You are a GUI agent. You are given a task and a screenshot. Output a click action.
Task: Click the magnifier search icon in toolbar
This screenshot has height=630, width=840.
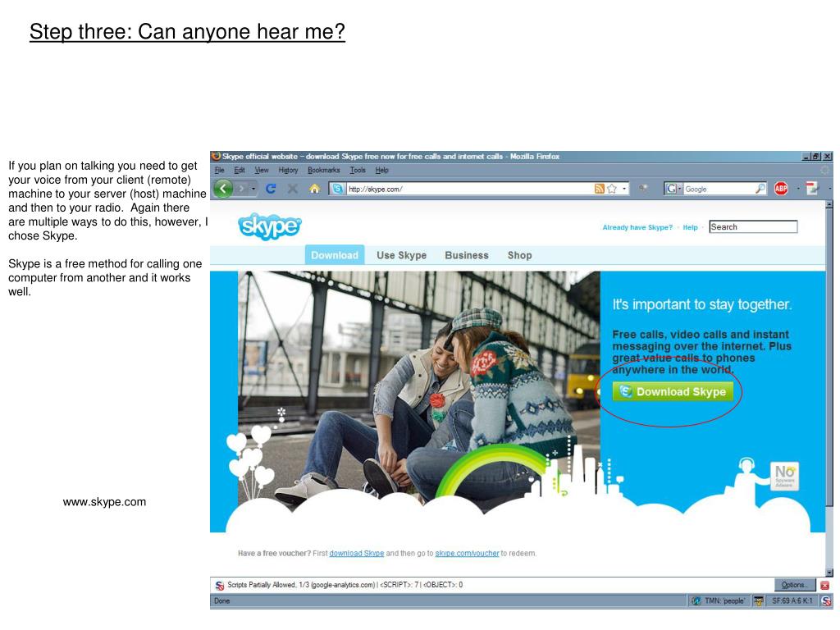(760, 189)
